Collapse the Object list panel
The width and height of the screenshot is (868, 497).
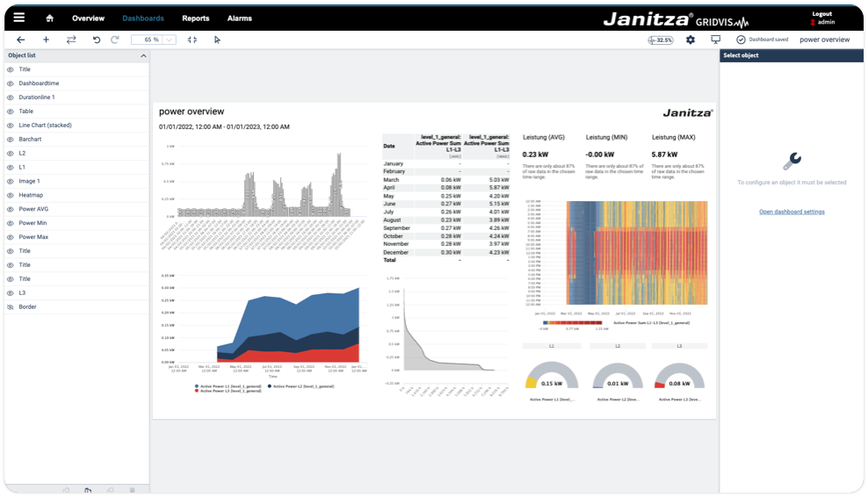[143, 55]
